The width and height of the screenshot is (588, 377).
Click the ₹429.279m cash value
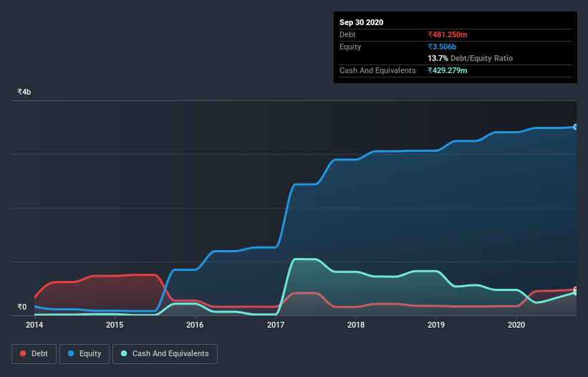448,70
